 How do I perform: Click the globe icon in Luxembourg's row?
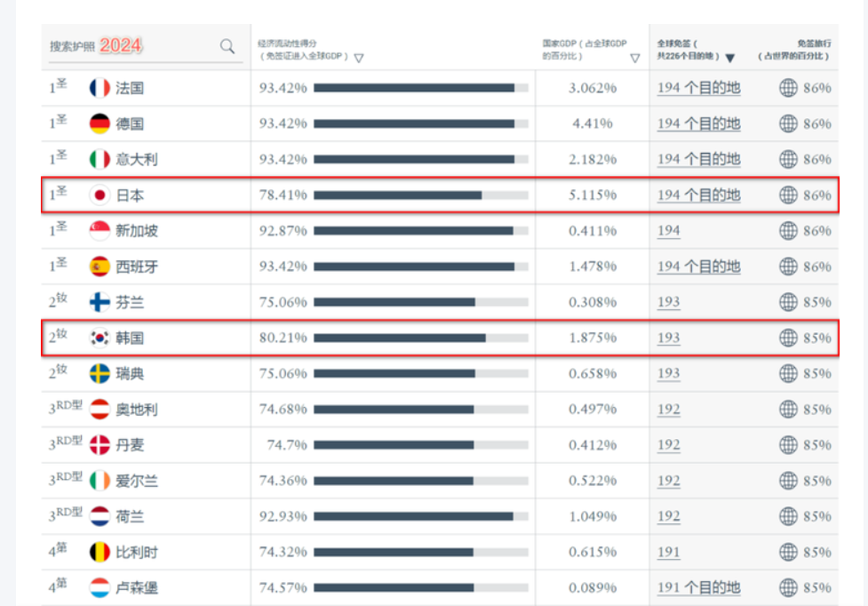788,587
